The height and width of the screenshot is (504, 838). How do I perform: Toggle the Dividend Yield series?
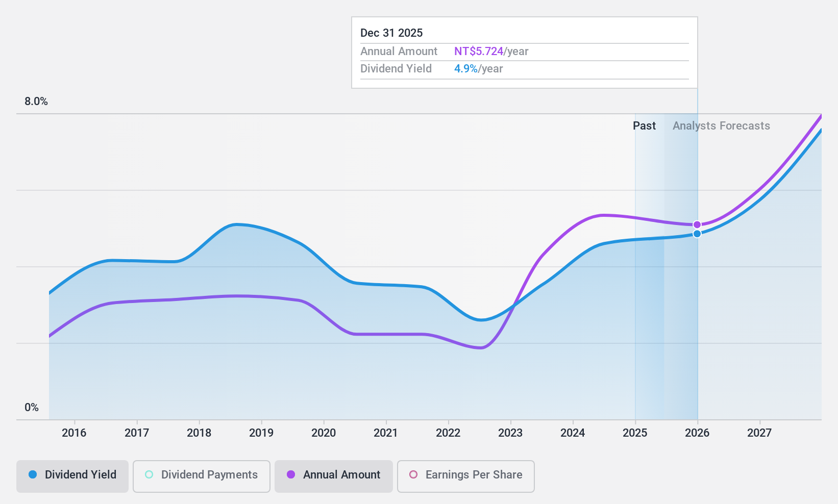pos(72,476)
